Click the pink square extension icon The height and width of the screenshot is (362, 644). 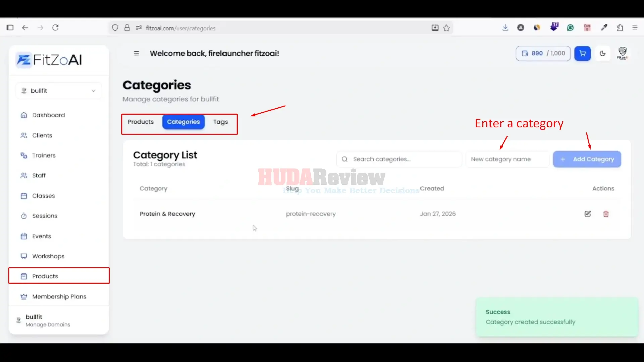(x=587, y=28)
